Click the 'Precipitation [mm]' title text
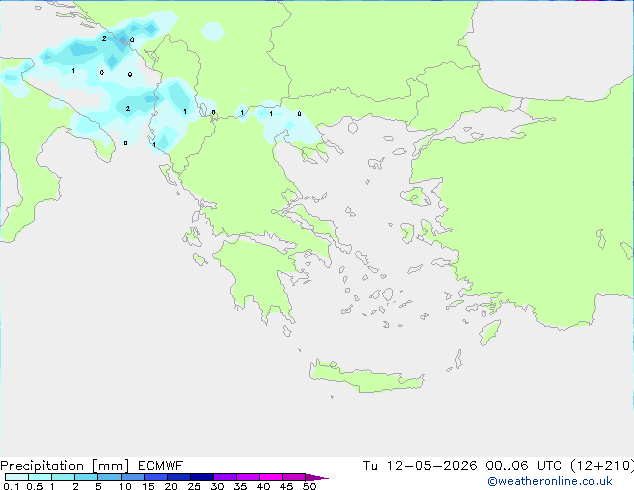Screen dimensions: 634x490 coord(65,466)
